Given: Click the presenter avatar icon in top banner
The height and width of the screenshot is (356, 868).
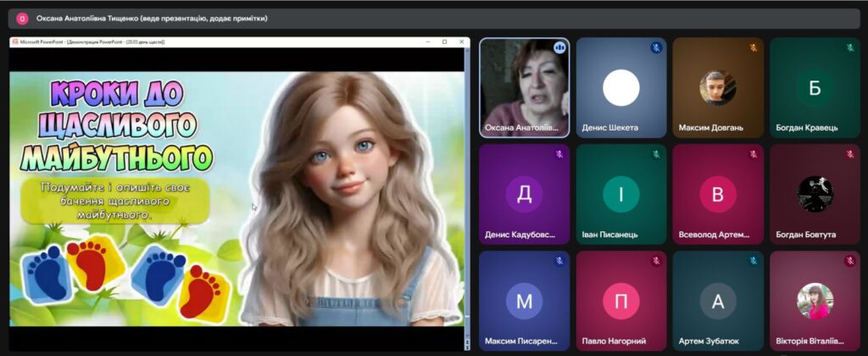Looking at the screenshot, I should click(23, 18).
